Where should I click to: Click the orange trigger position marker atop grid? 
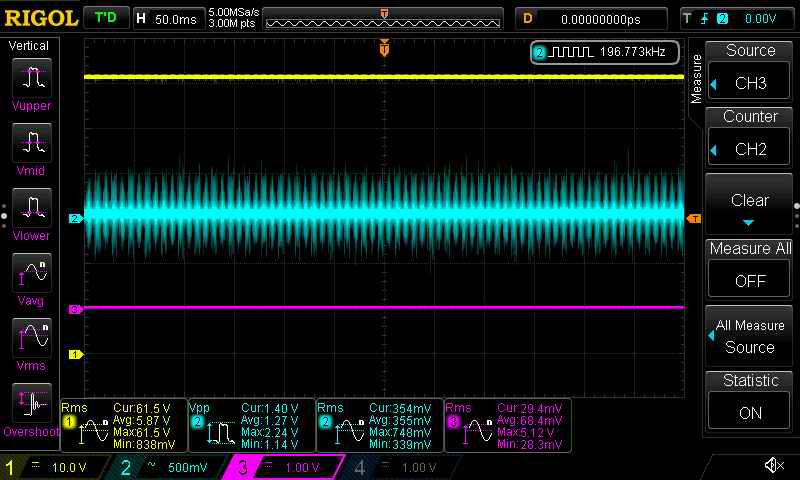click(384, 48)
